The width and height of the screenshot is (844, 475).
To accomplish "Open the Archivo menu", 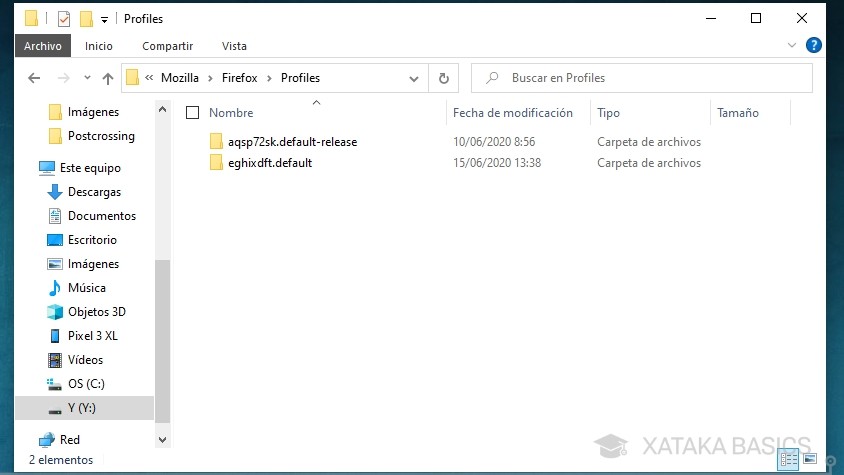I will coord(43,46).
